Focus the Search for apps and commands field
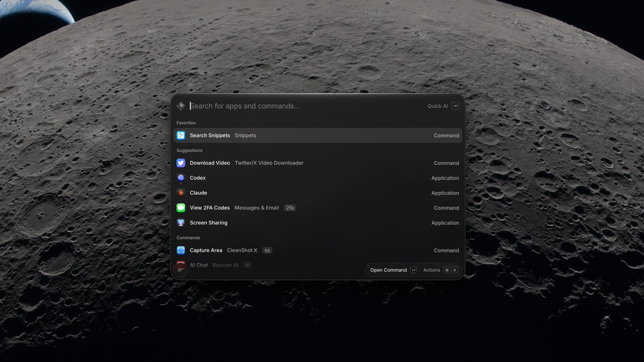Image resolution: width=644 pixels, height=362 pixels. coord(306,106)
